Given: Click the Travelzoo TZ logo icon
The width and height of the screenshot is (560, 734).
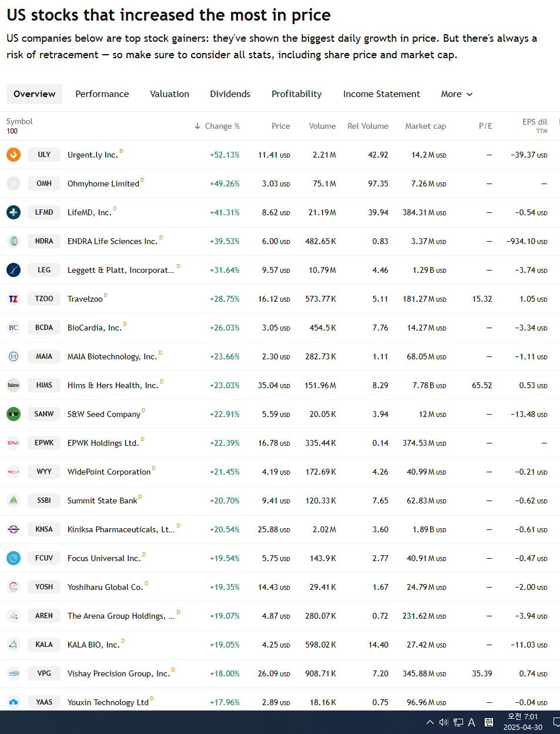Looking at the screenshot, I should [14, 299].
